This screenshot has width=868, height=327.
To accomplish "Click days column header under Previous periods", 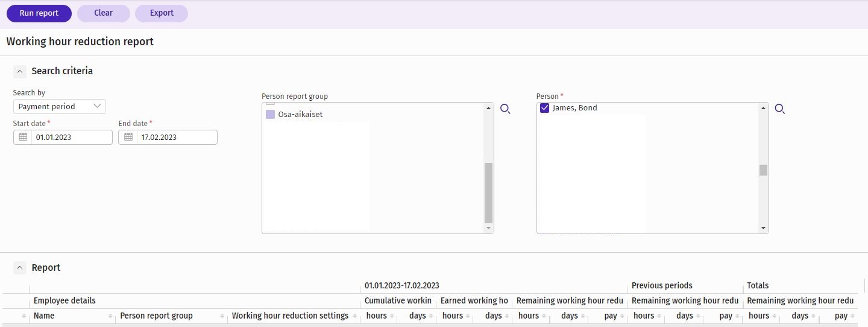I will click(685, 316).
